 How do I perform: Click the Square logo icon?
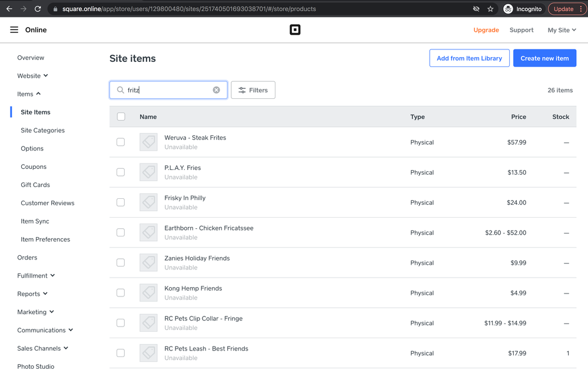pos(295,29)
